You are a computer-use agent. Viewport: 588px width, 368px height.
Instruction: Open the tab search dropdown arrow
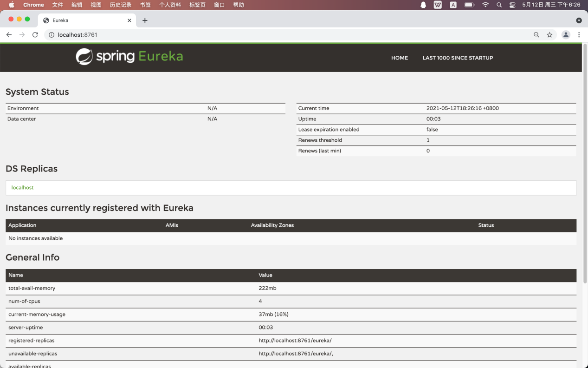579,20
